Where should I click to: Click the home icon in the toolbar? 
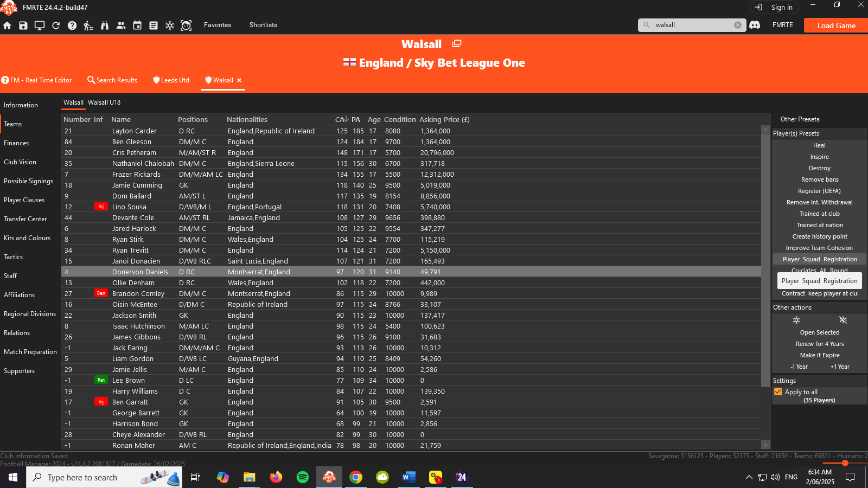tap(7, 25)
